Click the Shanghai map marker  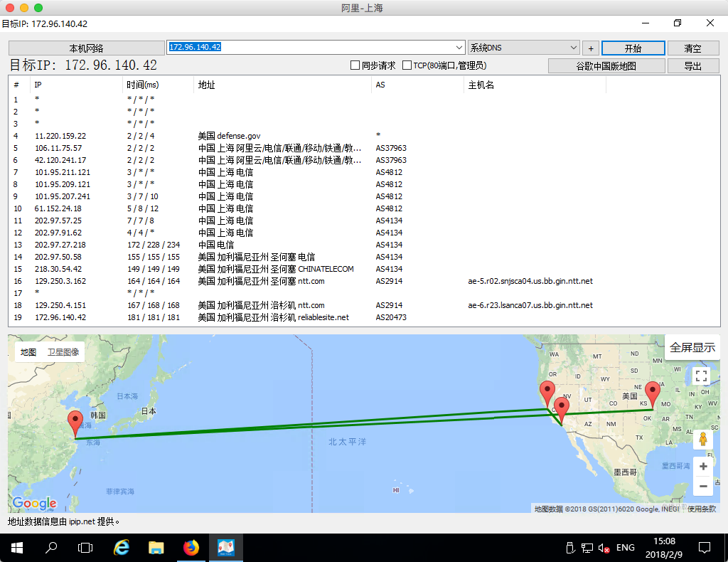(x=75, y=423)
